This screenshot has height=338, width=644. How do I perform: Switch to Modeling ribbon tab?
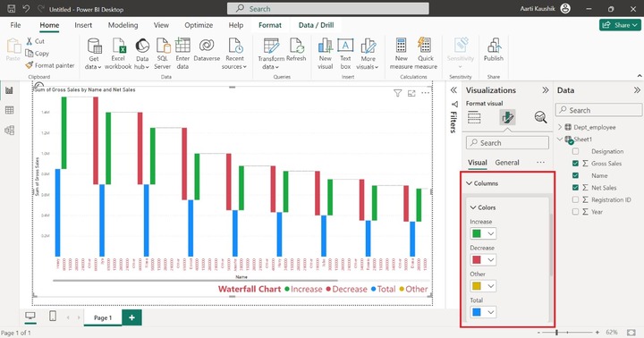click(x=123, y=25)
